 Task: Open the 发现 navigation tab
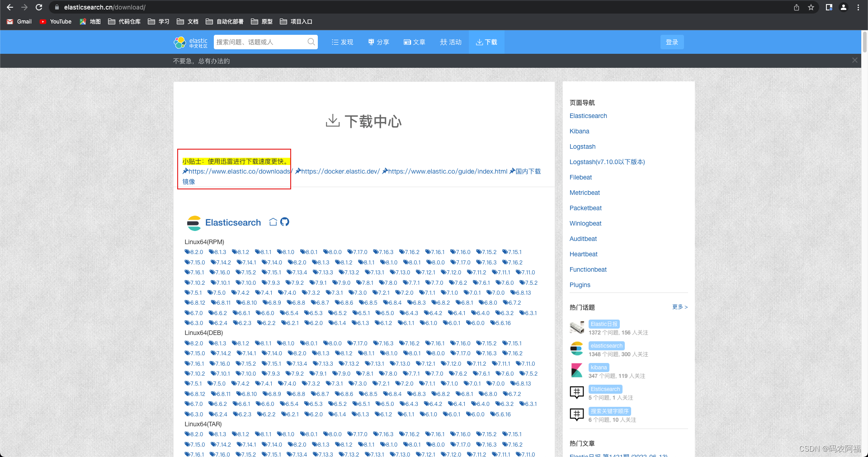[342, 42]
